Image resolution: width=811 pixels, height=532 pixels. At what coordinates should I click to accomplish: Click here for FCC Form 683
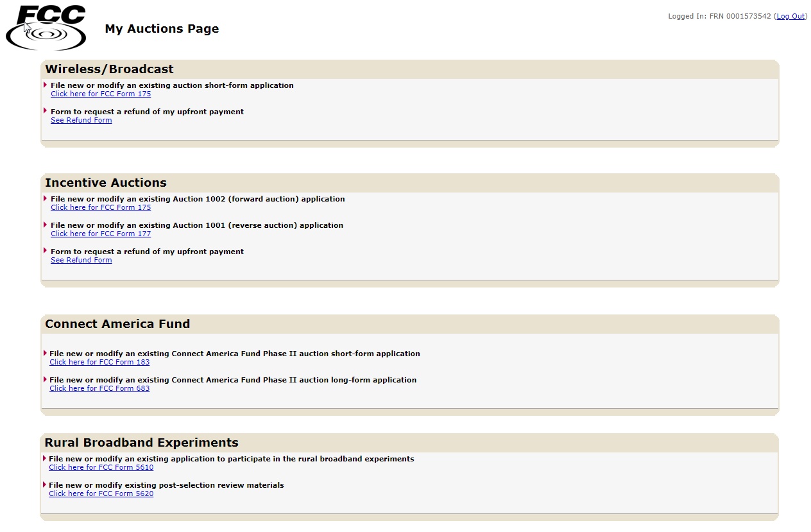99,388
